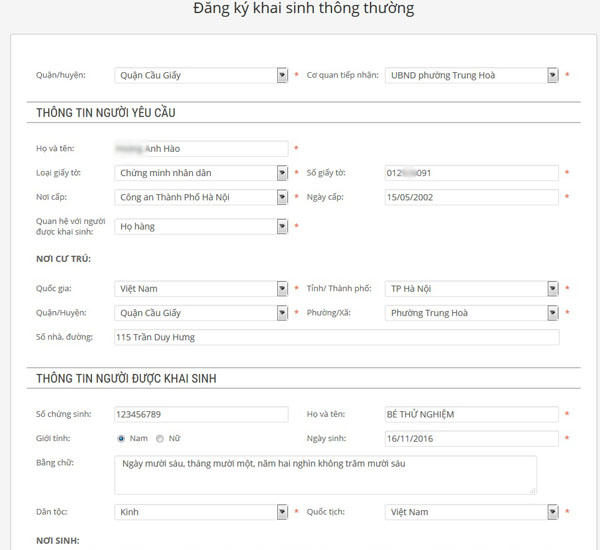Image resolution: width=600 pixels, height=550 pixels.
Task: Expand the Nơi cấp dropdown
Action: click(x=281, y=197)
